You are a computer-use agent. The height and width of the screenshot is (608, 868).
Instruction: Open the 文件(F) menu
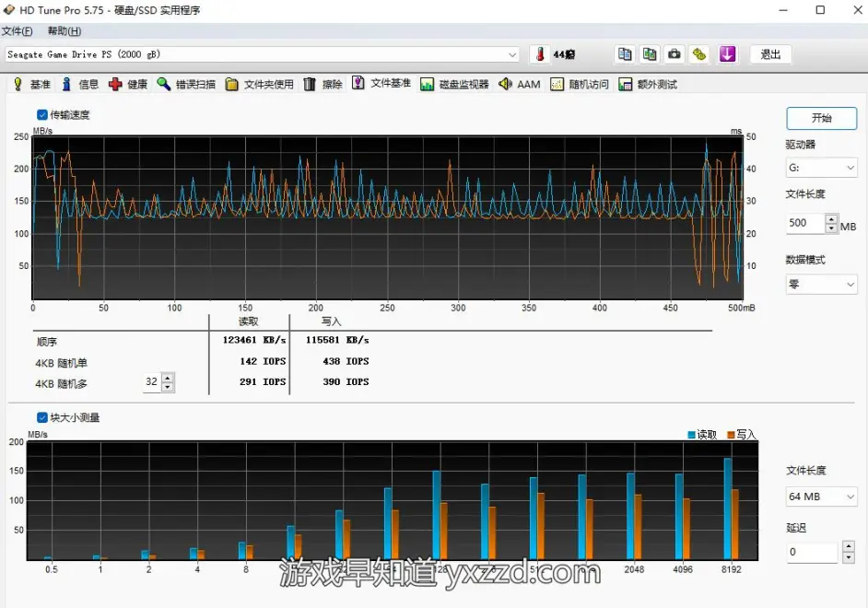pos(18,31)
